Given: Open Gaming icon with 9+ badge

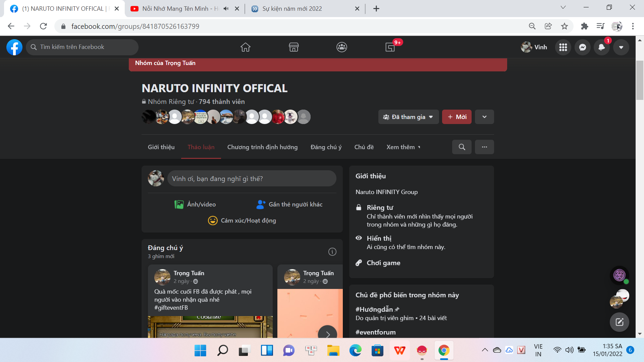Looking at the screenshot, I should pos(390,47).
